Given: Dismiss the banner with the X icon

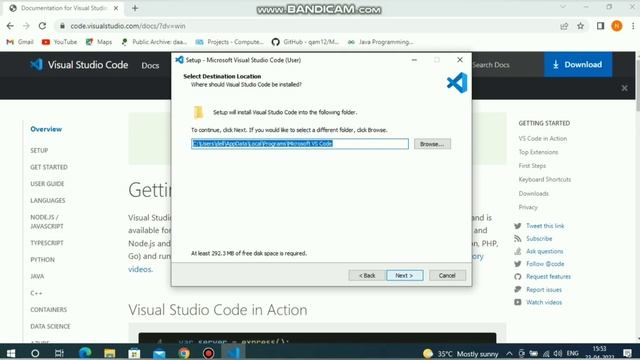Looking at the screenshot, I should pos(624,88).
